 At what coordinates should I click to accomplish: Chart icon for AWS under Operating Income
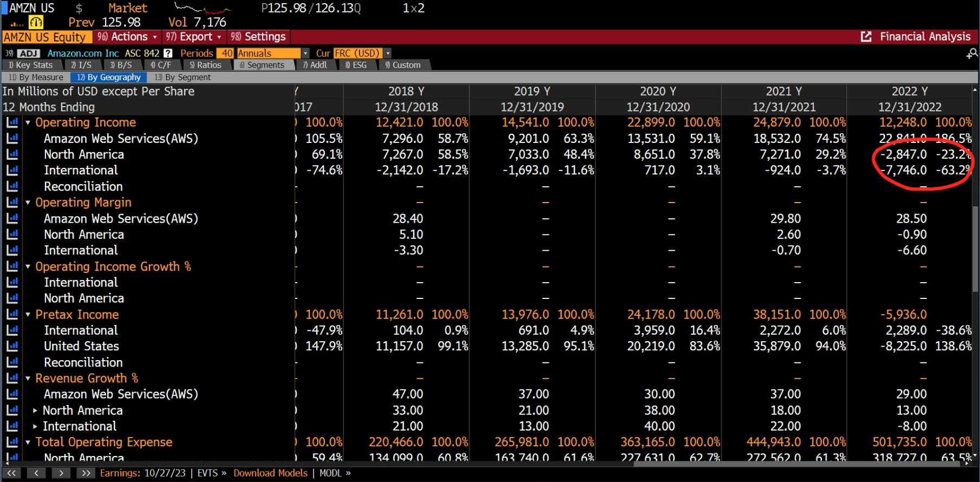(x=12, y=139)
